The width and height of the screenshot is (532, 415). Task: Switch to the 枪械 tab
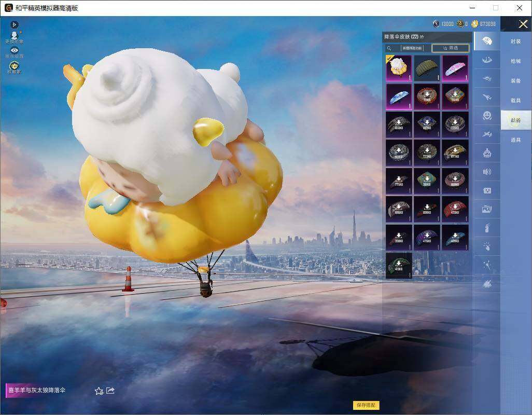click(516, 61)
